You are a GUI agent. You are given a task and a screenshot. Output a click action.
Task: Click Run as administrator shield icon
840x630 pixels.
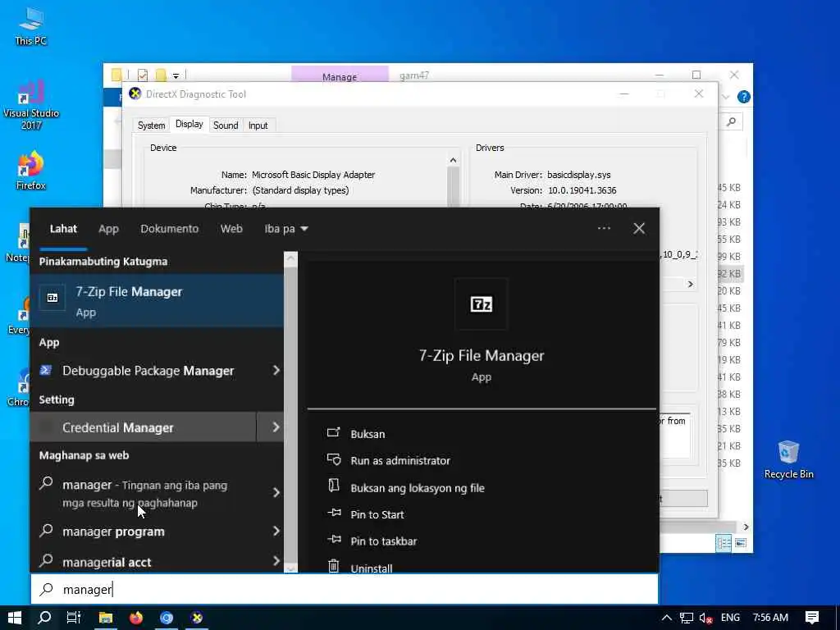333,459
